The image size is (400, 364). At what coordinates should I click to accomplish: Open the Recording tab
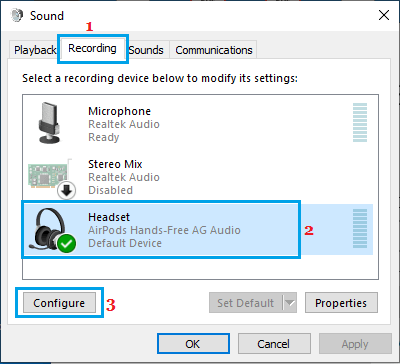tap(92, 48)
